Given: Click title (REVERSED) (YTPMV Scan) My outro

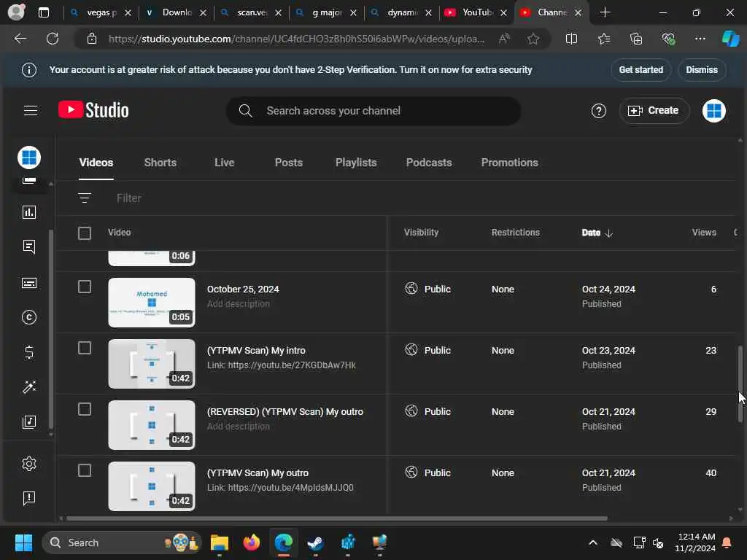Looking at the screenshot, I should point(285,412).
